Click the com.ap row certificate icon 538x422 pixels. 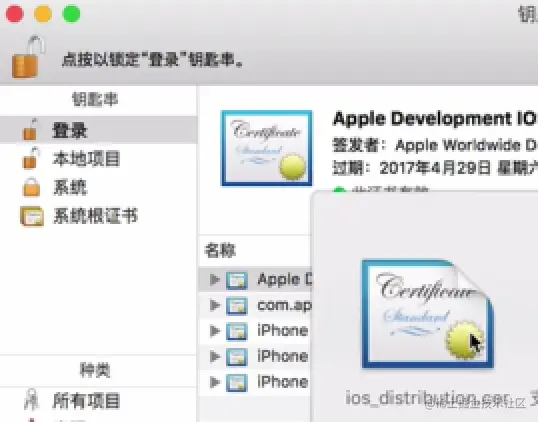coord(236,306)
